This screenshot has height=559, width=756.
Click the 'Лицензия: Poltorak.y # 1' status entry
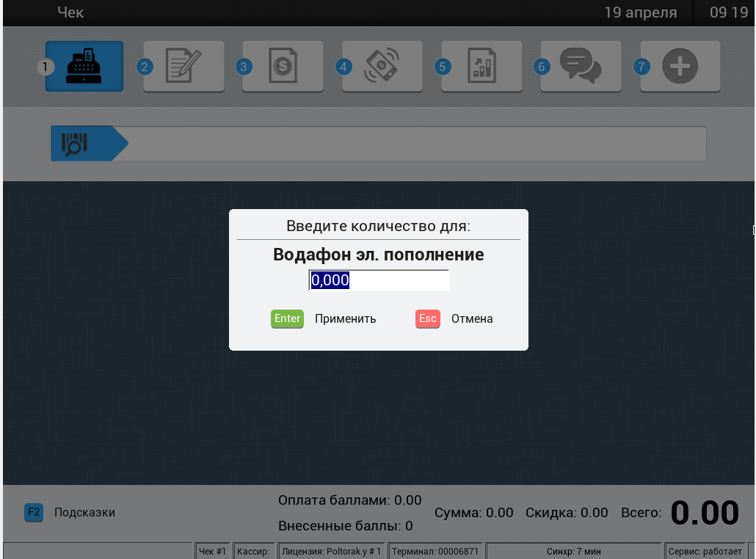(x=331, y=551)
